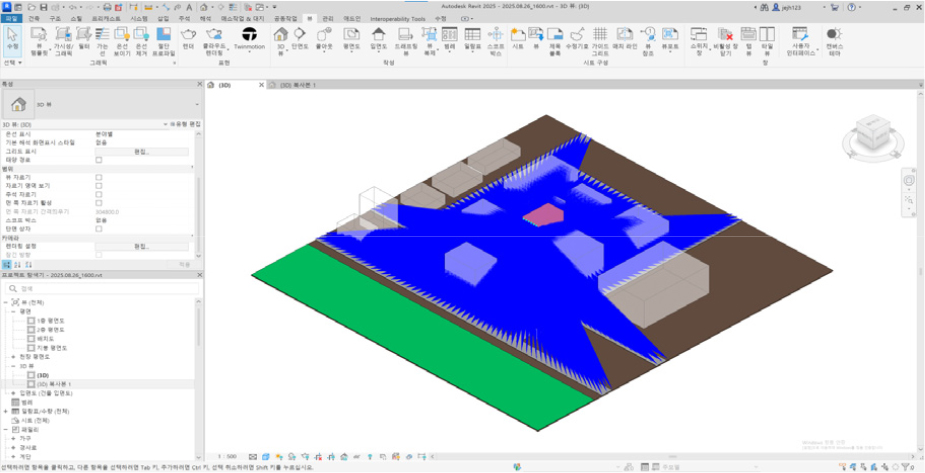Open the 1 : 500 view scale control
925x473 pixels.
click(x=225, y=456)
